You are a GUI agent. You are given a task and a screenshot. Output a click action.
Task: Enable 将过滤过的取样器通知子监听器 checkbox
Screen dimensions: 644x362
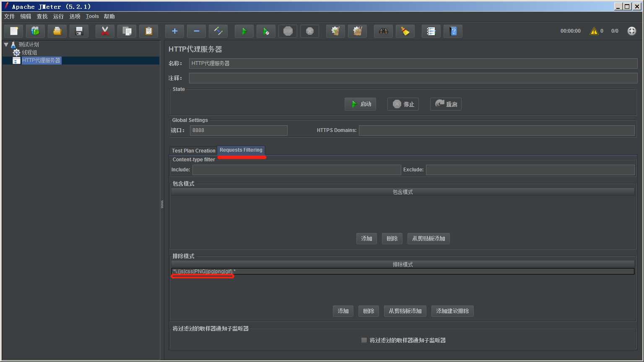pos(364,340)
